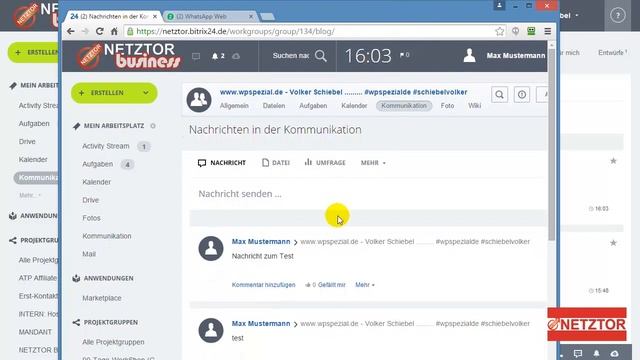Screen dimensions: 640x360
Task: Open Max Mustermann link on 'test' post
Action: (261, 324)
